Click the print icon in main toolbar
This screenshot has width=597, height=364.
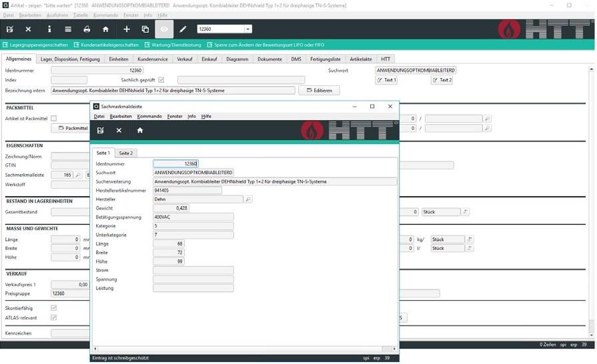87,29
